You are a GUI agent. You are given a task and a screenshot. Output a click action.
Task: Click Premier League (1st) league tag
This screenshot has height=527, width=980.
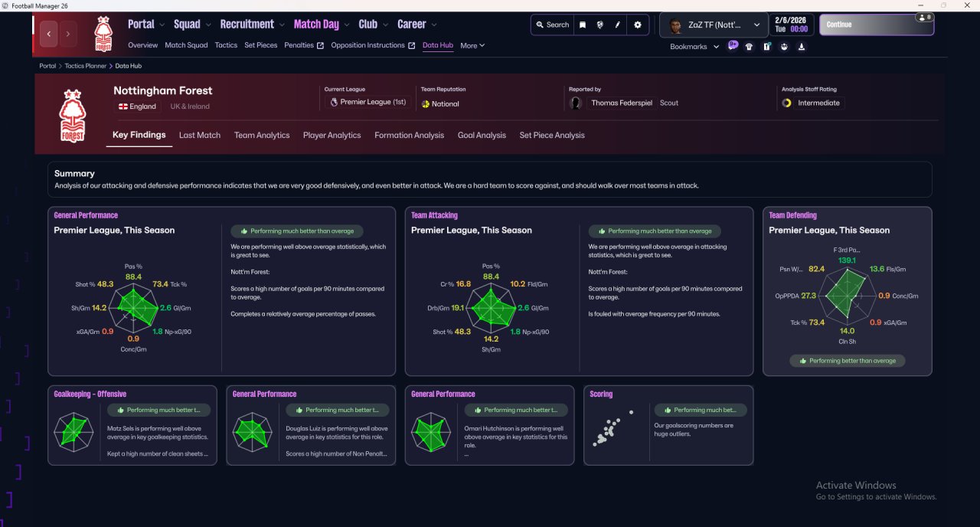369,102
